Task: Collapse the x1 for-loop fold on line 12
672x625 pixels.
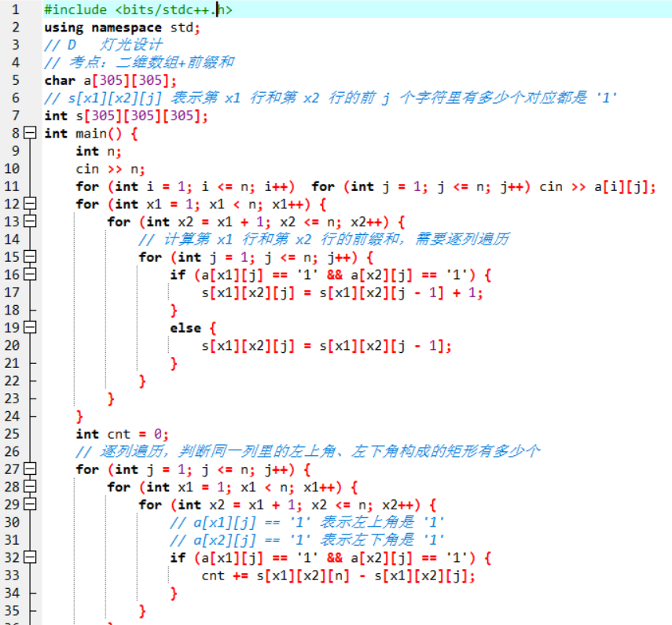Action: [31, 204]
